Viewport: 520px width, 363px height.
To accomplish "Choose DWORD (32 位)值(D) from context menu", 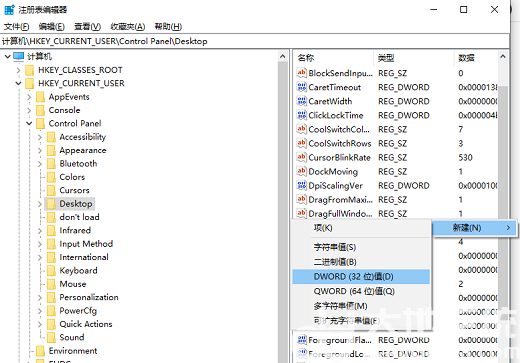I will click(x=361, y=277).
